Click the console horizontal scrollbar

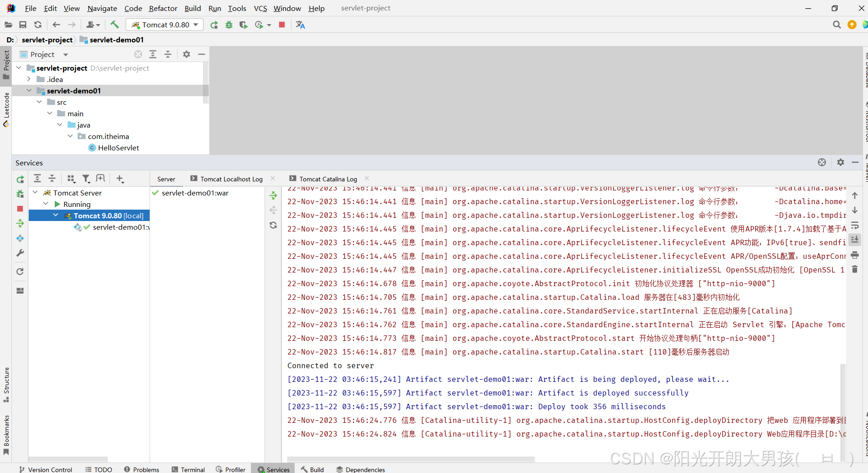coord(411,459)
